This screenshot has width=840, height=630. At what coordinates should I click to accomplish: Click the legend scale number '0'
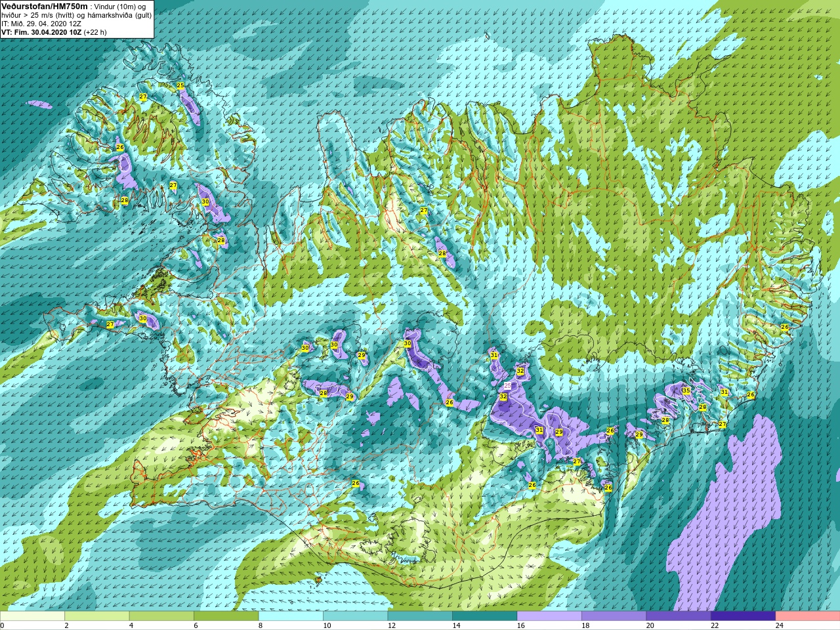[3, 625]
